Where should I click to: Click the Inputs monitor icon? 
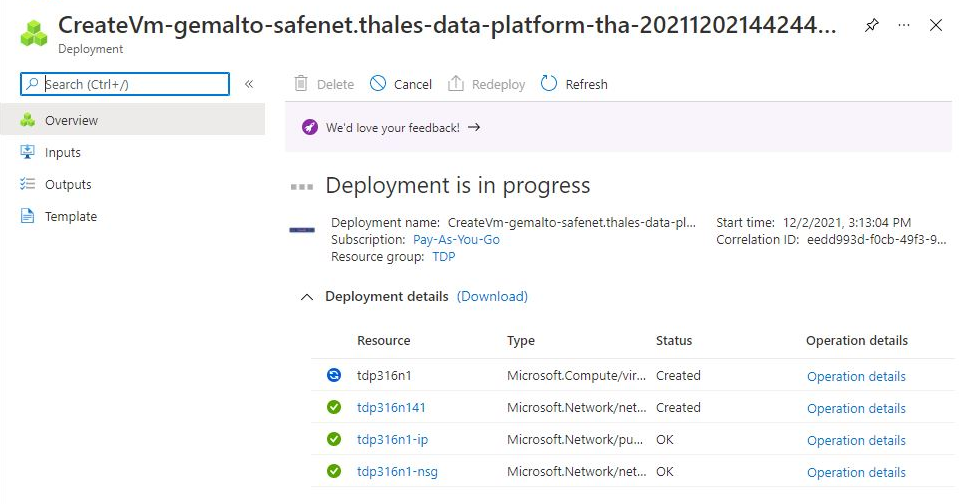coord(28,152)
